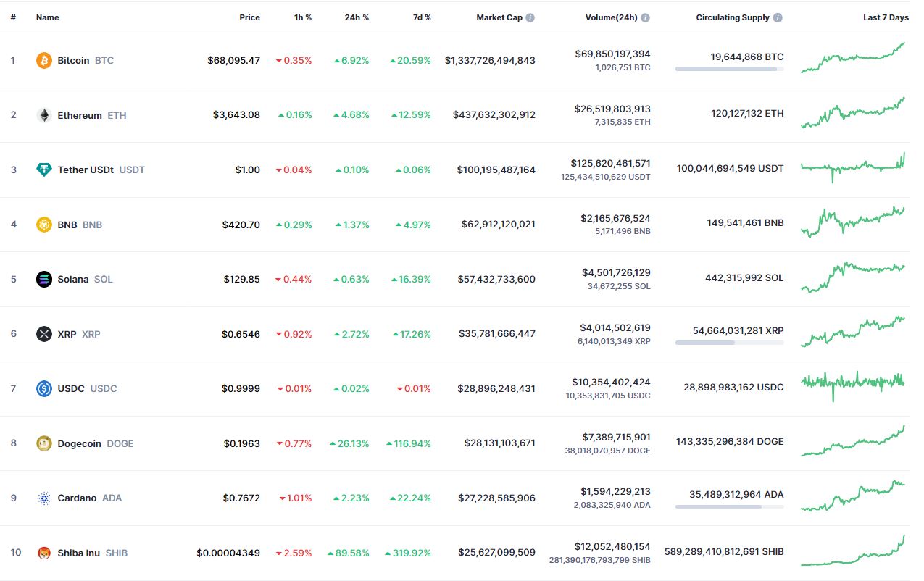Sort by the Name column header
Image resolution: width=924 pixels, height=581 pixels.
pos(48,17)
